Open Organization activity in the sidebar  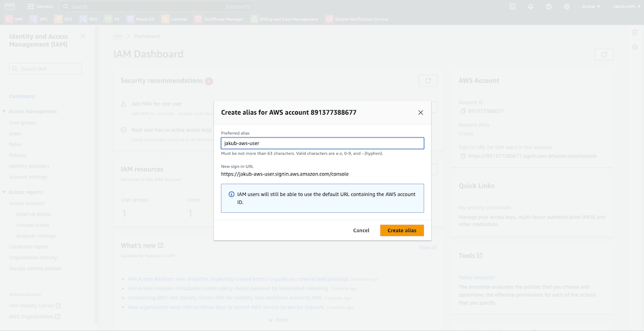click(x=33, y=257)
